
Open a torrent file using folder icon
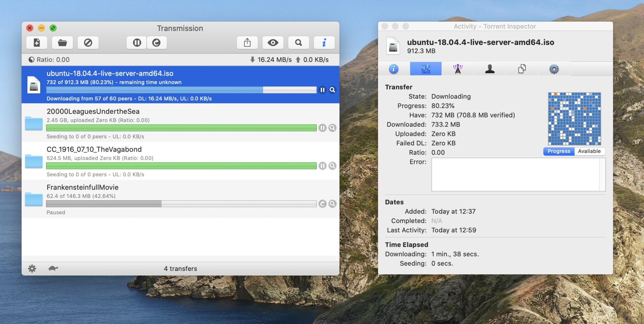(62, 42)
